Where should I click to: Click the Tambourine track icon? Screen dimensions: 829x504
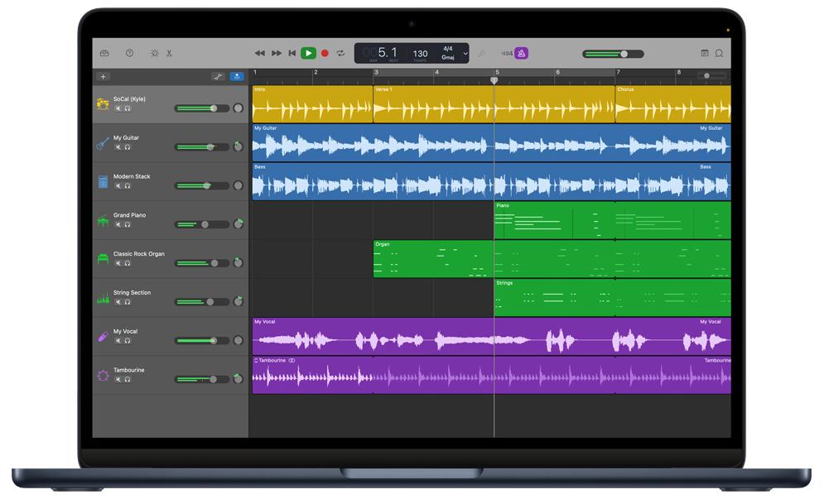[103, 376]
